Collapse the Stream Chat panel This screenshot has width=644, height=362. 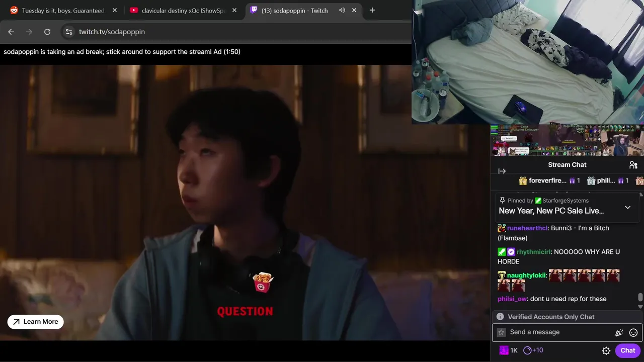[502, 171]
